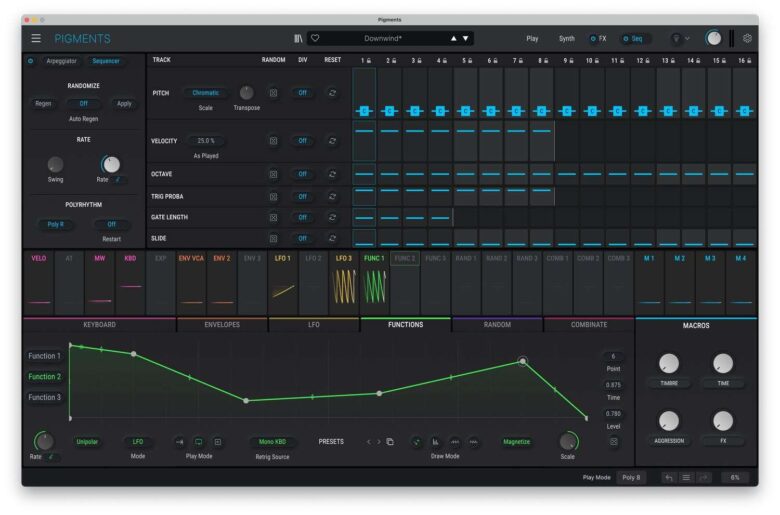Click the Pitch track randomize dice icon
Image resolution: width=780 pixels, height=515 pixels.
[x=273, y=92]
